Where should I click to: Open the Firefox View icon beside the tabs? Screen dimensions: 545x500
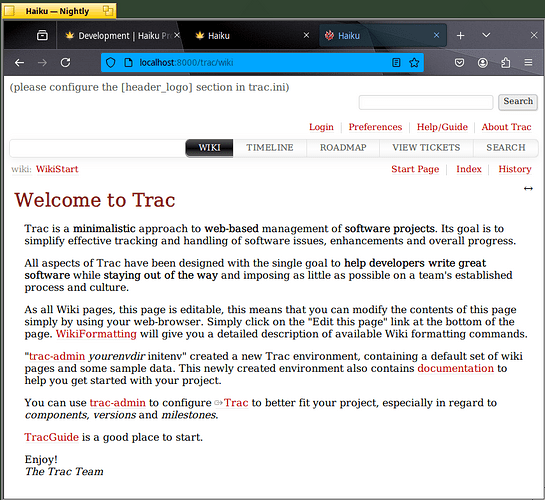point(42,35)
